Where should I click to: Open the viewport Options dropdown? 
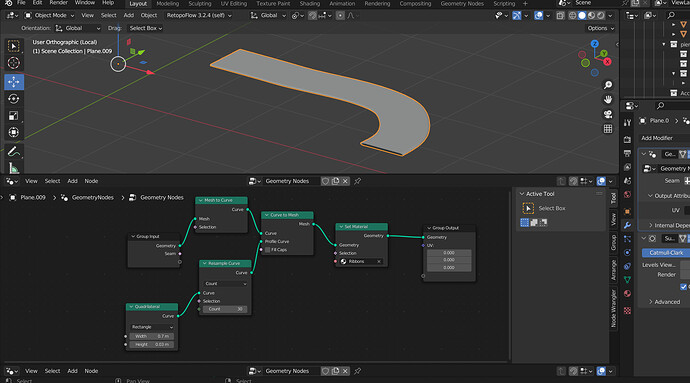point(600,28)
